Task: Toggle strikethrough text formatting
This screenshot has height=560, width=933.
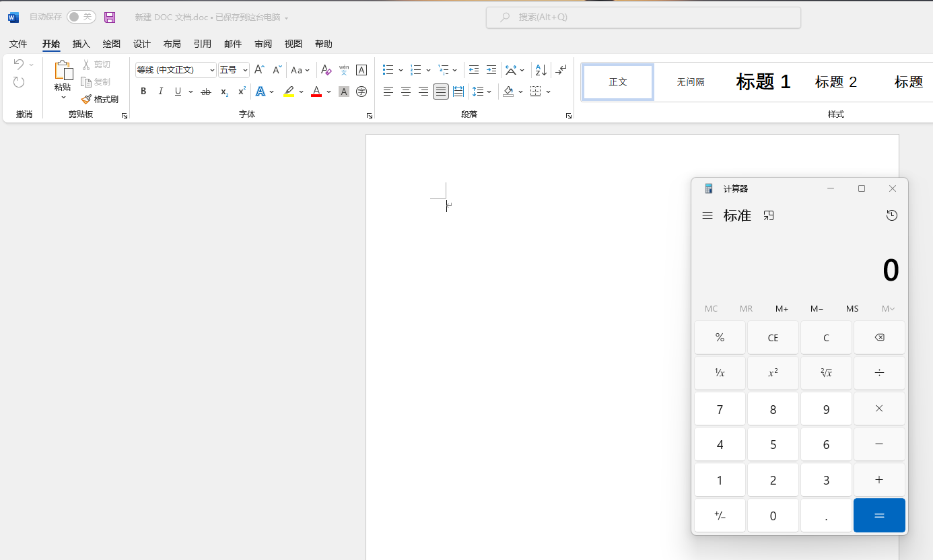Action: click(206, 92)
